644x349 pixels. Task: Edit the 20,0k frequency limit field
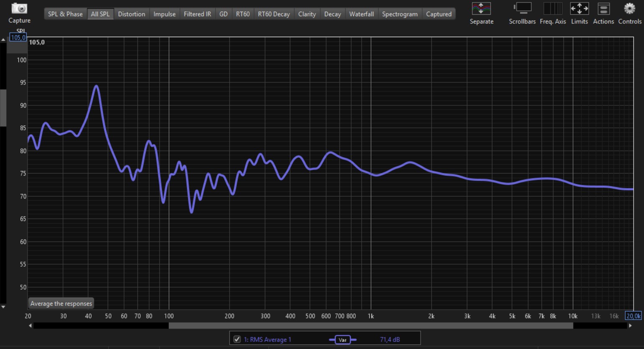pos(633,316)
